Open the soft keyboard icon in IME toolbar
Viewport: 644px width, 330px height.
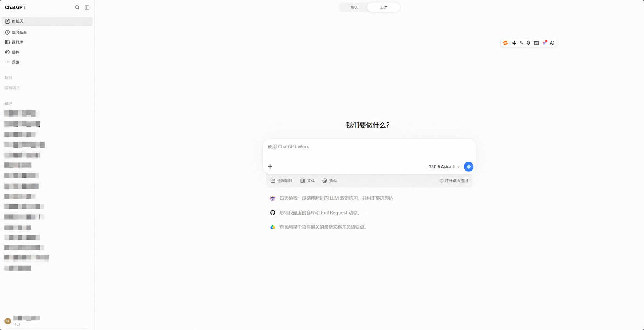(x=536, y=43)
